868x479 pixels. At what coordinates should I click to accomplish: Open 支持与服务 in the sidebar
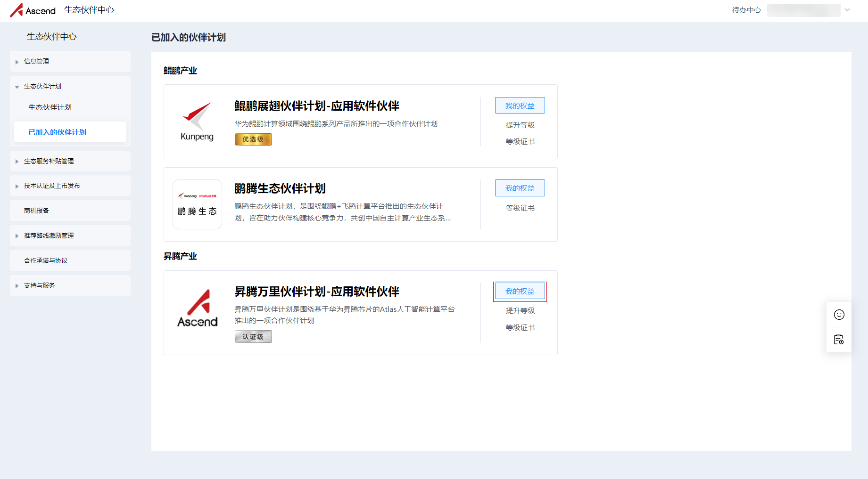pyautogui.click(x=70, y=285)
